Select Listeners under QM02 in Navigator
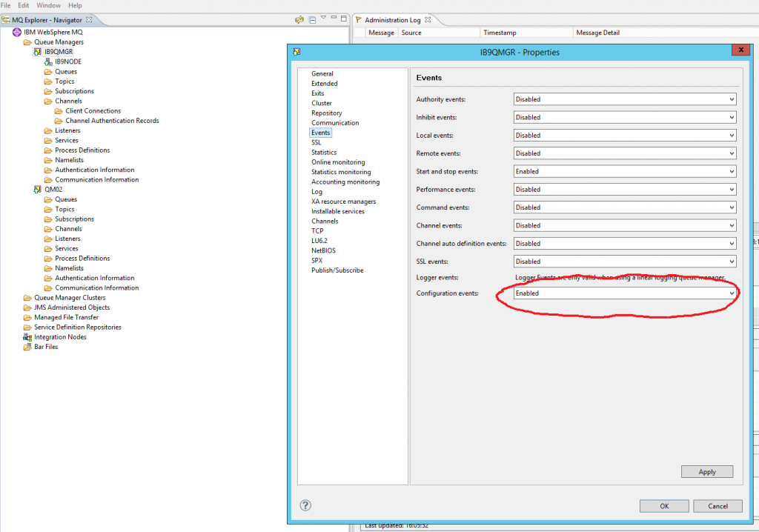The height and width of the screenshot is (532, 759). click(67, 239)
